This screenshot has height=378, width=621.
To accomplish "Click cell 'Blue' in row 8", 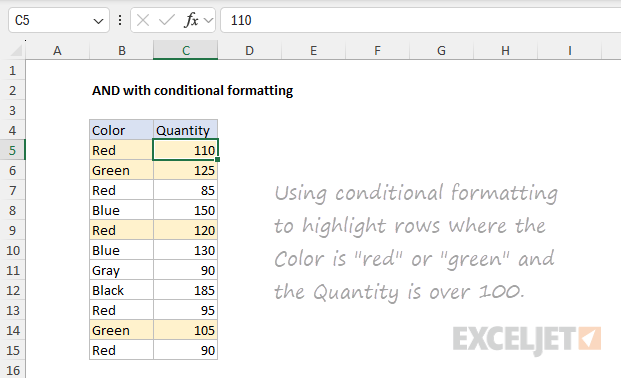I will pos(122,210).
